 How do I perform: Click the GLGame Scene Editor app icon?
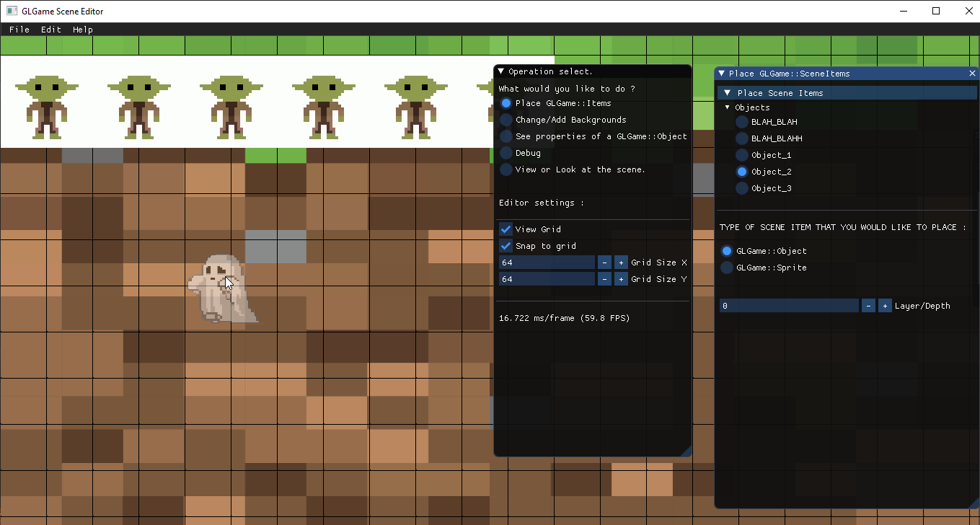click(12, 11)
